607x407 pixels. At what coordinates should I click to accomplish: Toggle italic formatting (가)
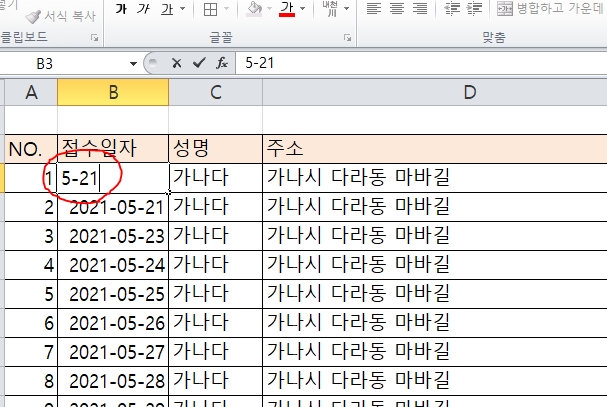[143, 9]
